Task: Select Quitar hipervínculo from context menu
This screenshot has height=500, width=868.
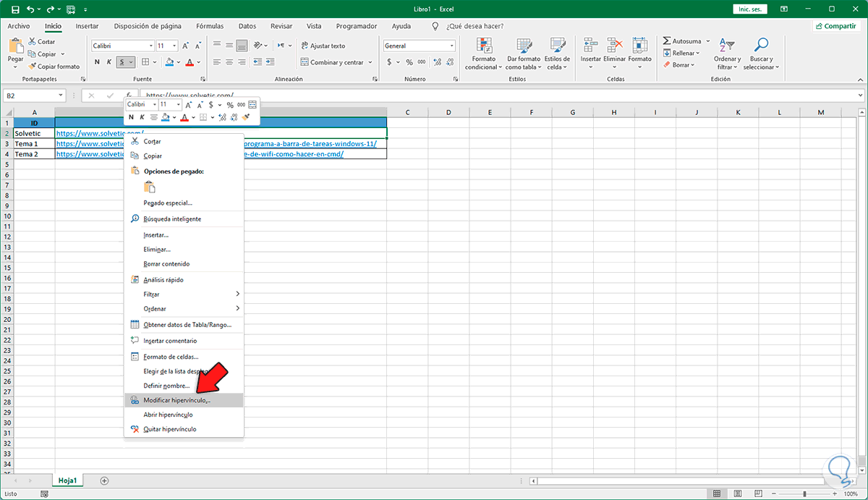Action: [x=184, y=429]
